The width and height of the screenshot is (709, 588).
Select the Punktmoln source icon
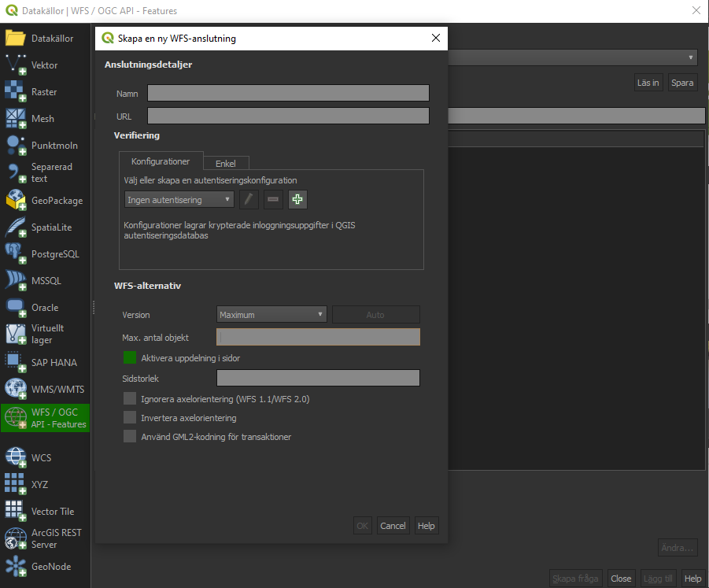tap(16, 145)
